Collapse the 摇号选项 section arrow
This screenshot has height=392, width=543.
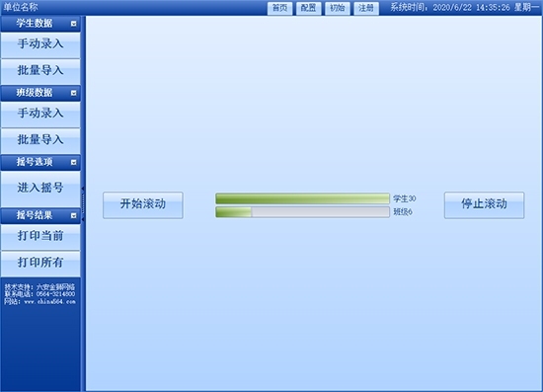pyautogui.click(x=73, y=162)
